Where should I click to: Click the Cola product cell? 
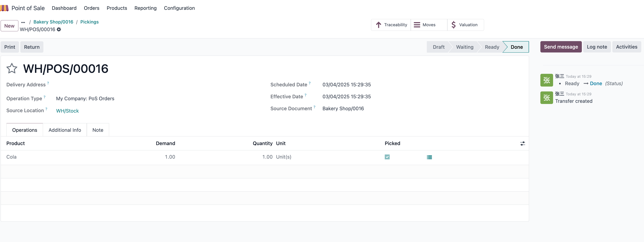[x=11, y=157]
